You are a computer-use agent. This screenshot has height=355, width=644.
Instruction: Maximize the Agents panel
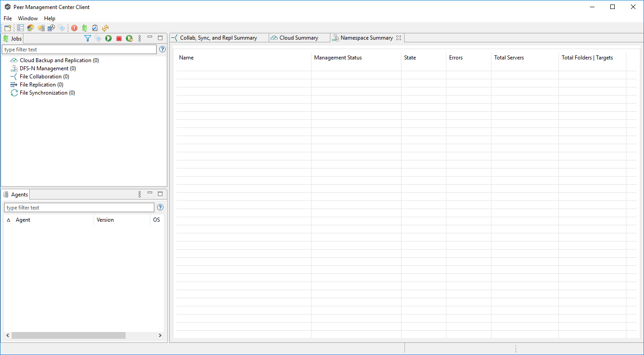[160, 194]
